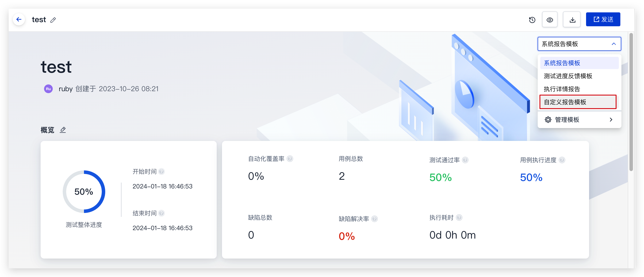The height and width of the screenshot is (277, 644).
Task: Expand the 管理模板 chevron arrow
Action: [x=611, y=120]
